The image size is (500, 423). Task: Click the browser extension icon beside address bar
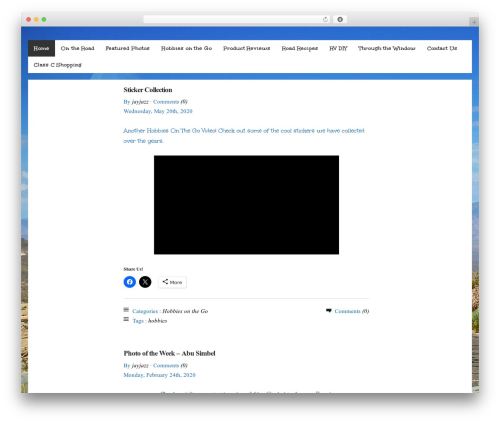point(340,19)
